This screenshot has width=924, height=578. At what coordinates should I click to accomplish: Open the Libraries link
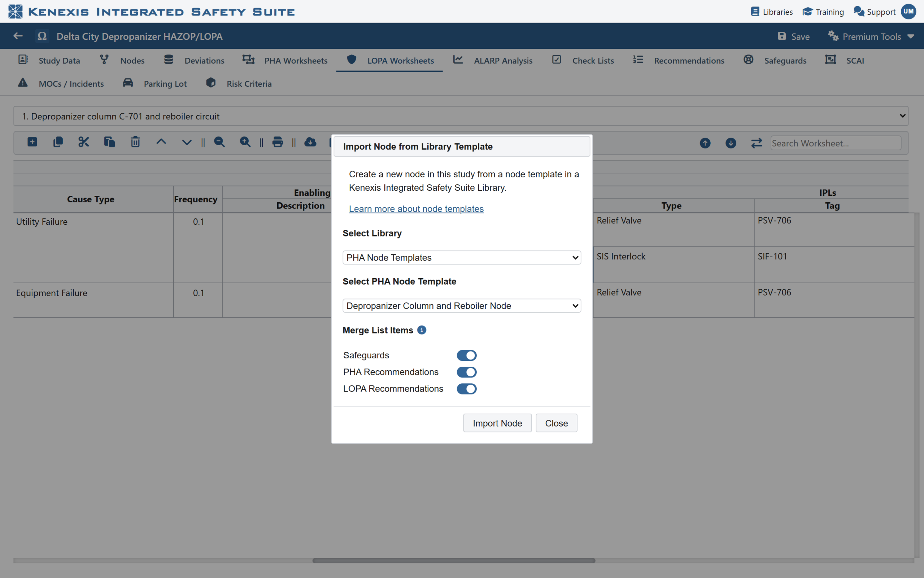772,12
